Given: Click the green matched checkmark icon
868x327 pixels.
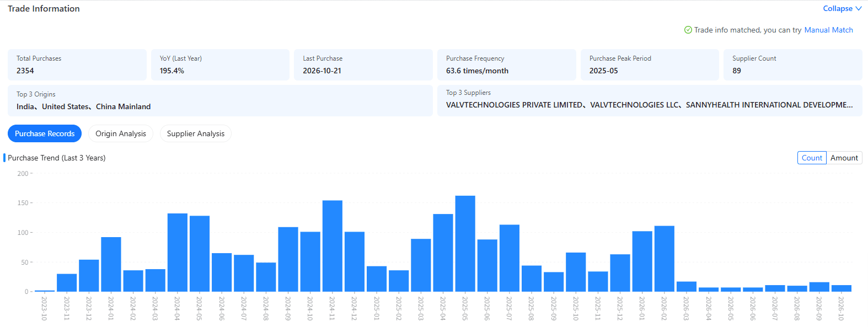Looking at the screenshot, I should 688,30.
